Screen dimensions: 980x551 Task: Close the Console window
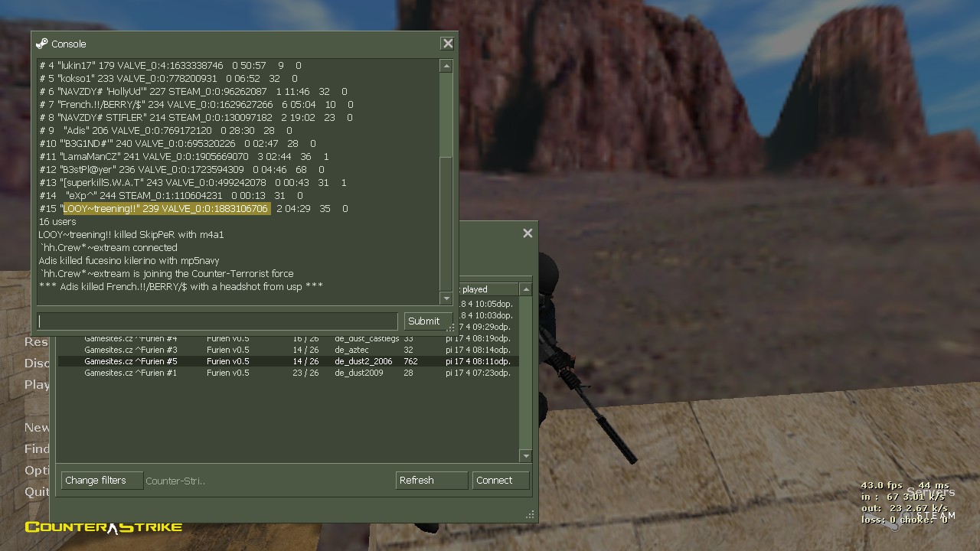click(448, 44)
